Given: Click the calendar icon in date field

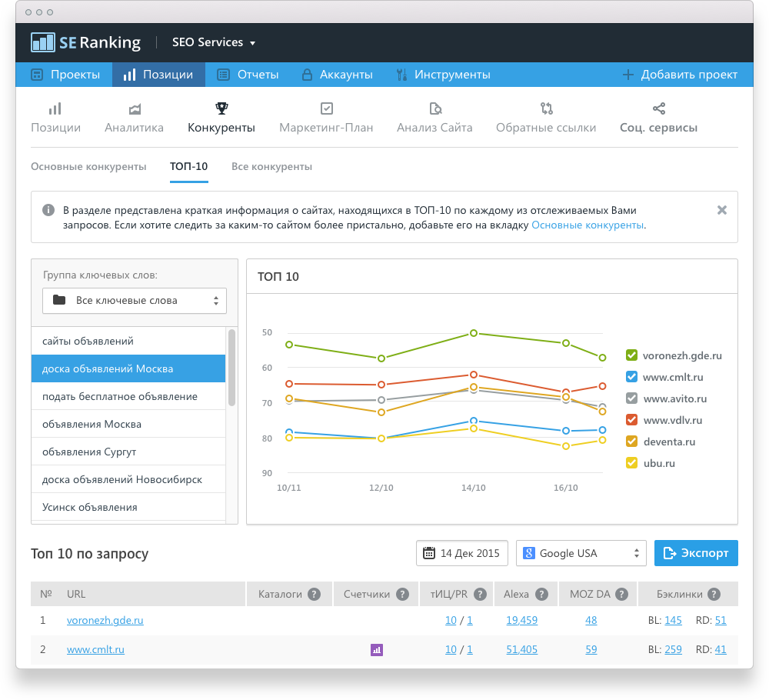Looking at the screenshot, I should (429, 553).
